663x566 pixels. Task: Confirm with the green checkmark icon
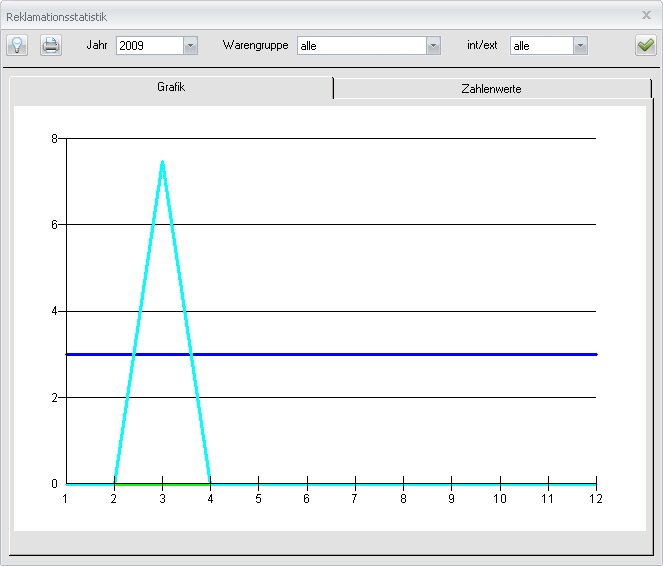pyautogui.click(x=645, y=45)
